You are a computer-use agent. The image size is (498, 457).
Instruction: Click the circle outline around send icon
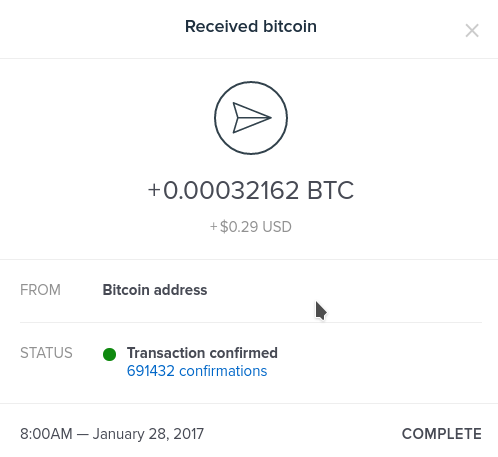point(251,118)
